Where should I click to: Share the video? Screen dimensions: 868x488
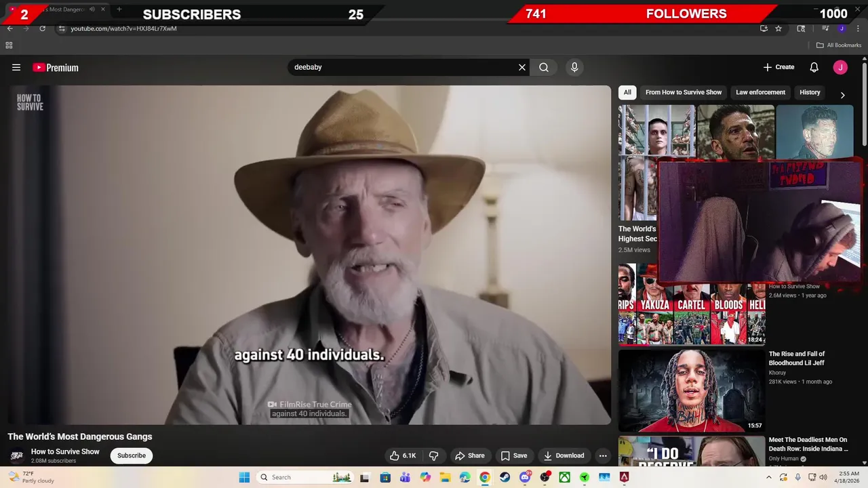470,455
